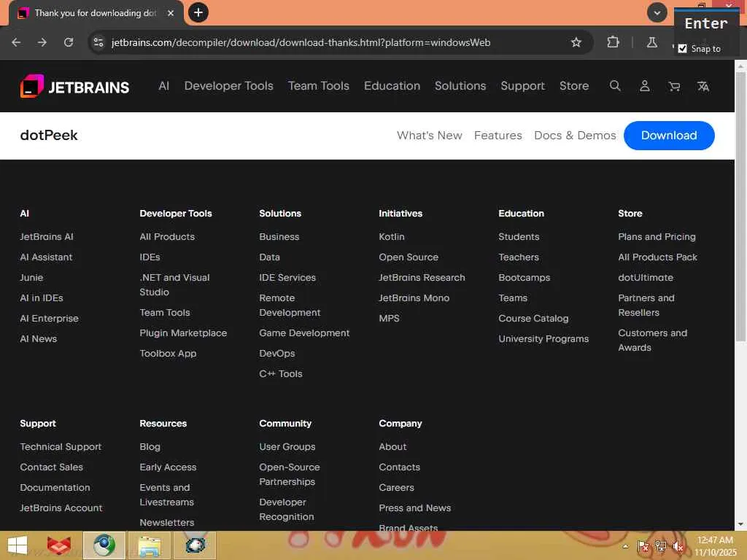
Task: Open the AI menu in header
Action: point(164,86)
